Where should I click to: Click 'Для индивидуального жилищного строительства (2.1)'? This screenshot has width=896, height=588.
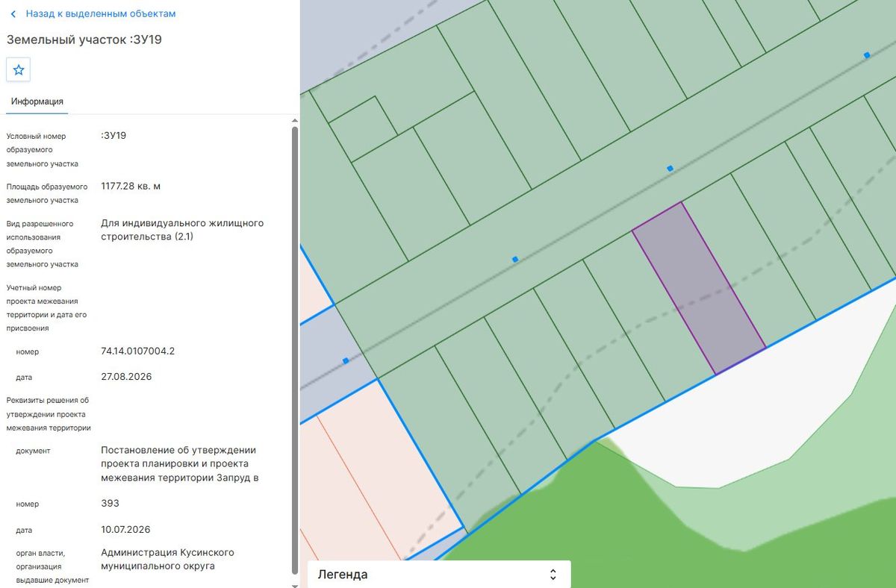[182, 230]
